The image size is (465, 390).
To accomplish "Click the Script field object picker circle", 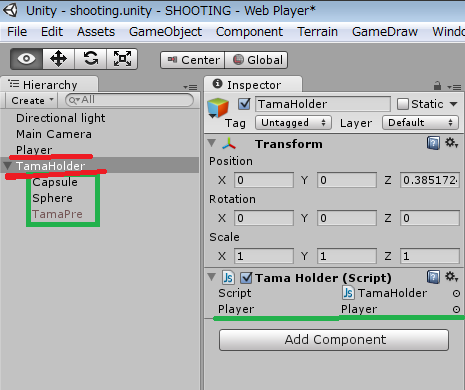I will click(456, 293).
